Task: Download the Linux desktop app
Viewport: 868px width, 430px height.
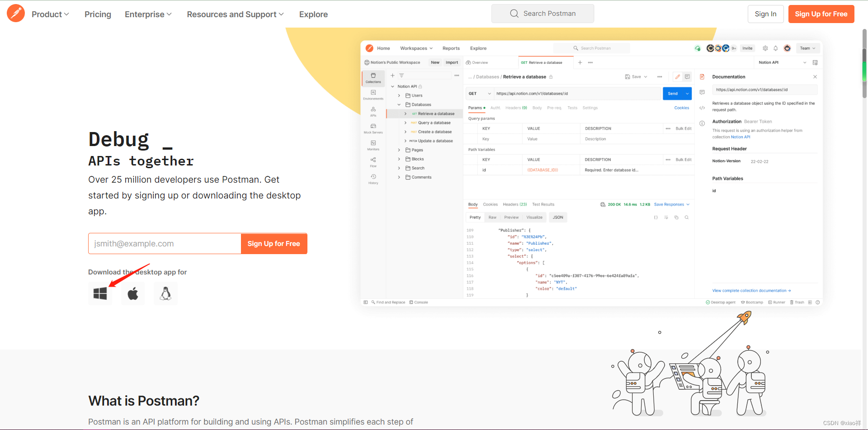Action: click(165, 293)
